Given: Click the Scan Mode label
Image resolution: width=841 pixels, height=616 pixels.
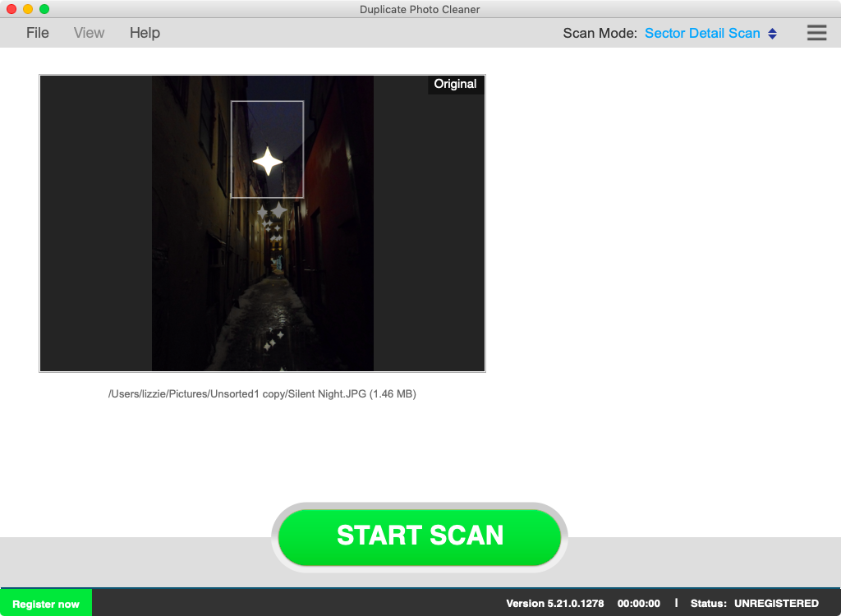Looking at the screenshot, I should click(600, 34).
